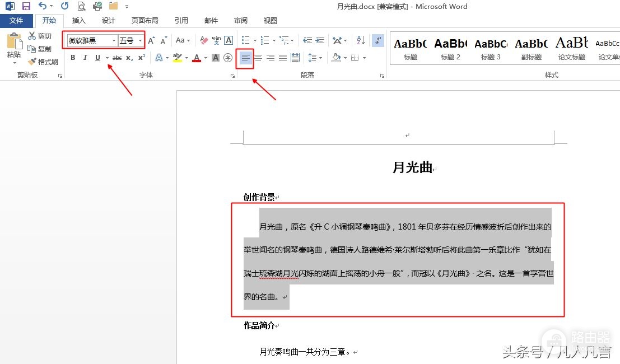Toggle Italic formatting
The image size is (620, 364).
85,58
